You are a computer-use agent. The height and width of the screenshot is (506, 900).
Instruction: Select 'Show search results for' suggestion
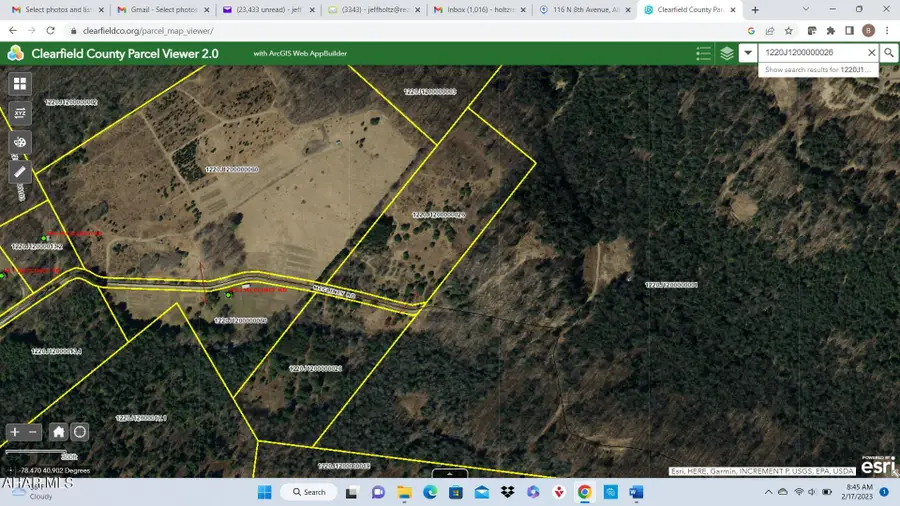pyautogui.click(x=819, y=70)
